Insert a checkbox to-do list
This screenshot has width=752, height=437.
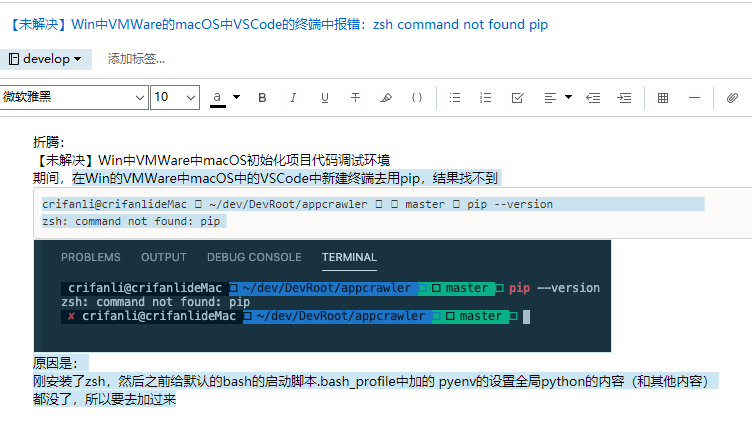pos(517,98)
